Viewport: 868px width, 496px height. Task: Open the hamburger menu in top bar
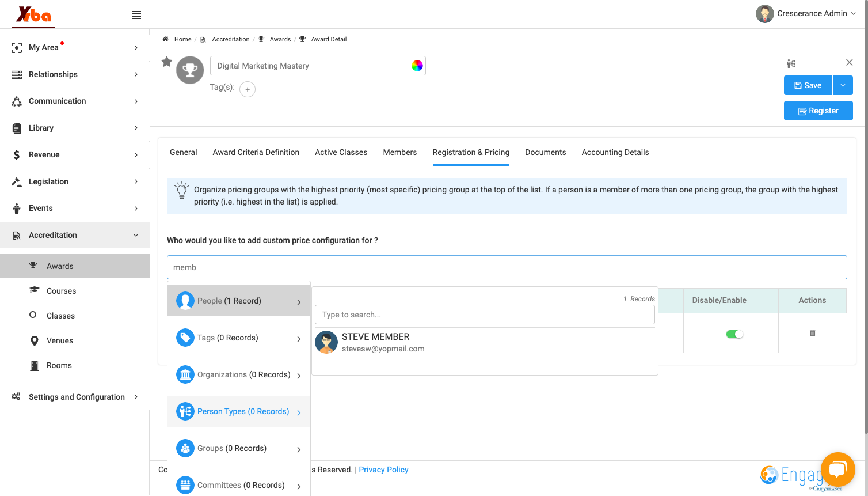136,15
